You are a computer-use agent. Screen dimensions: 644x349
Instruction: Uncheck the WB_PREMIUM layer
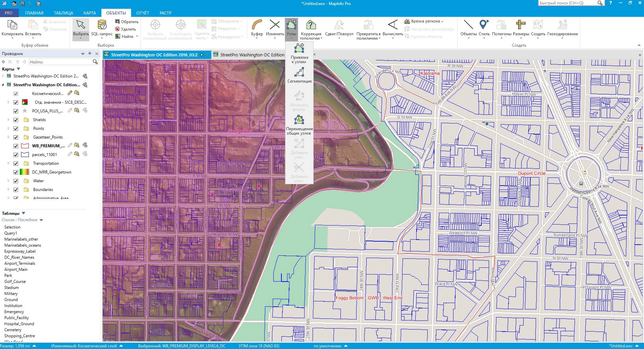tap(16, 146)
